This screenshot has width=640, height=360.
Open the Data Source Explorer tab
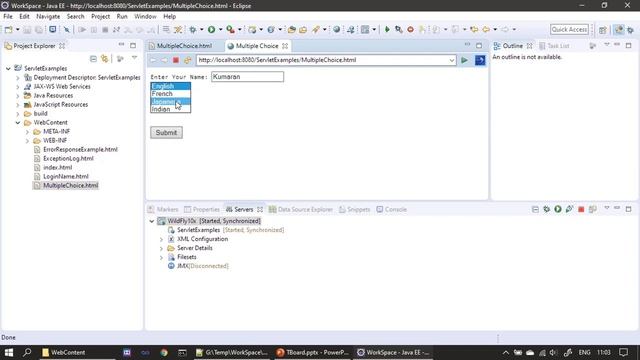click(301, 209)
